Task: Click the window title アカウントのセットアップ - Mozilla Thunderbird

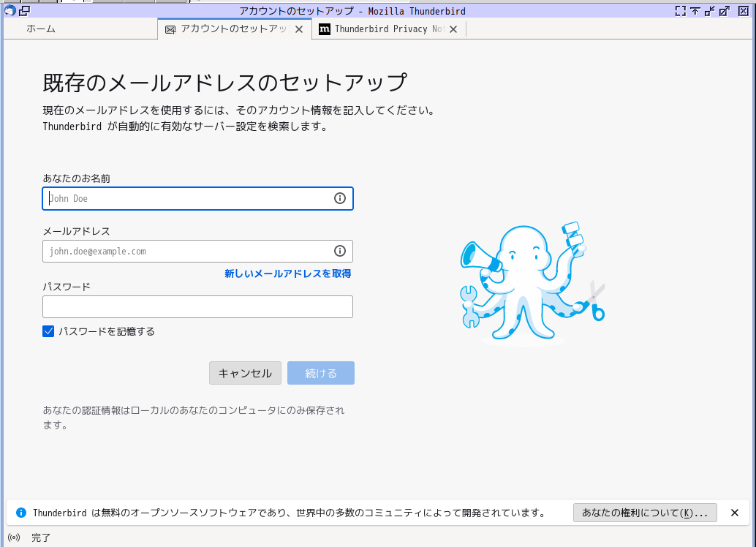Action: point(352,11)
